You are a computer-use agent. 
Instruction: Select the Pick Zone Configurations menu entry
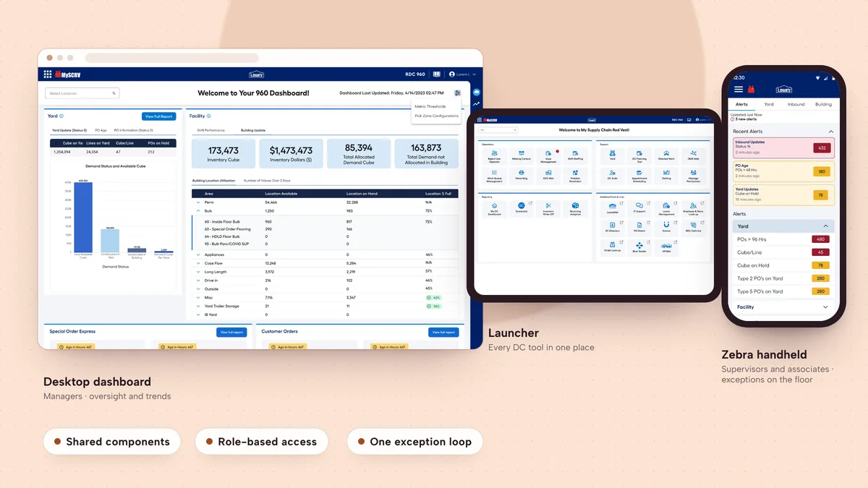coord(436,116)
